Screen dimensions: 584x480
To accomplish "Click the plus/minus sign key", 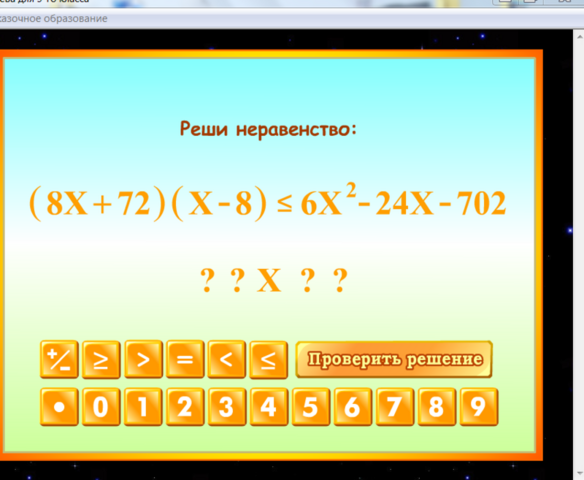I will click(x=59, y=359).
